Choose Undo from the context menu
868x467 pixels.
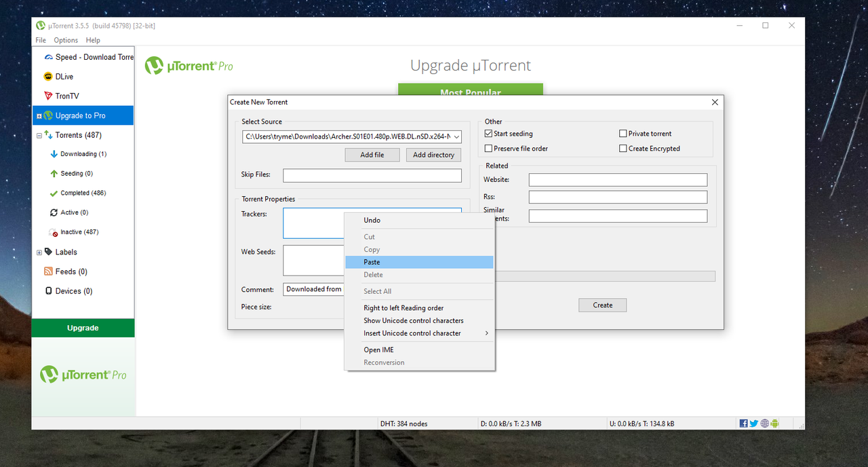tap(419, 220)
